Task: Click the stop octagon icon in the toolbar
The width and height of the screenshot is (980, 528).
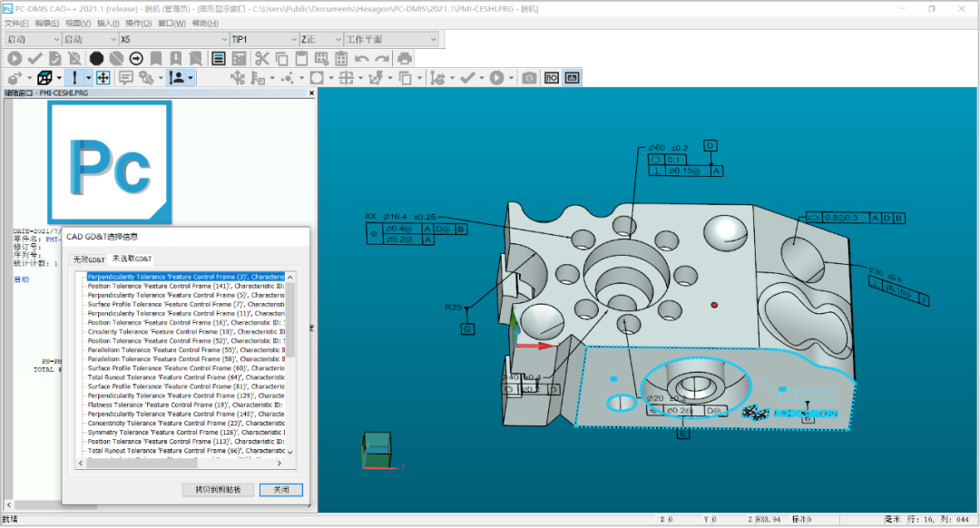Action: (x=96, y=59)
